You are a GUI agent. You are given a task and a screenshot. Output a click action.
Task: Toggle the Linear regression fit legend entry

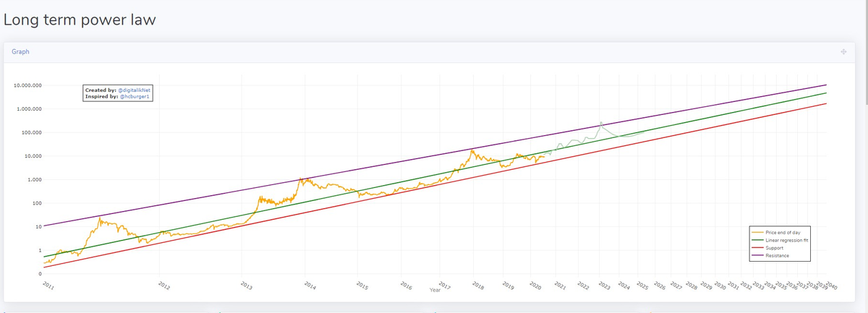(781, 239)
